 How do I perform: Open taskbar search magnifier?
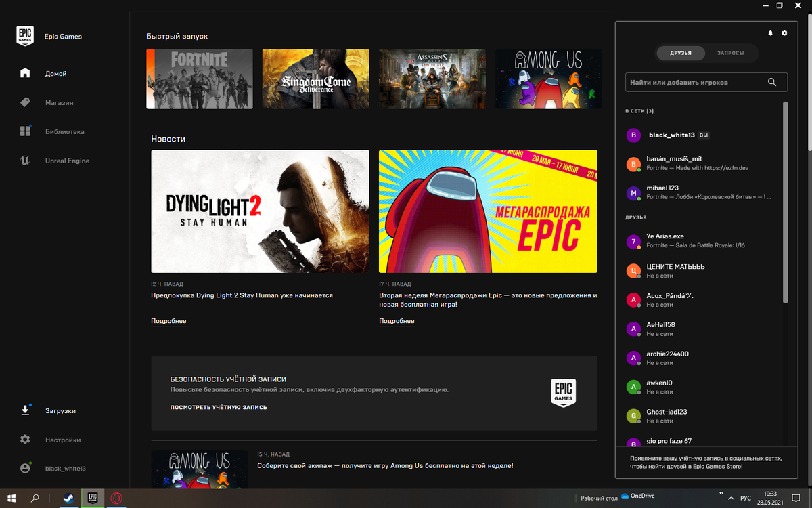(35, 498)
